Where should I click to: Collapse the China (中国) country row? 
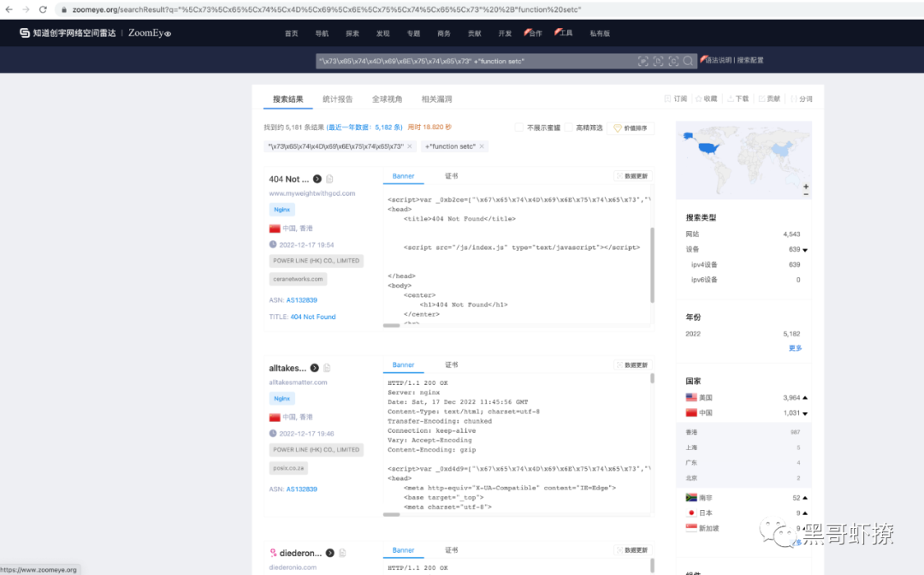coord(805,413)
